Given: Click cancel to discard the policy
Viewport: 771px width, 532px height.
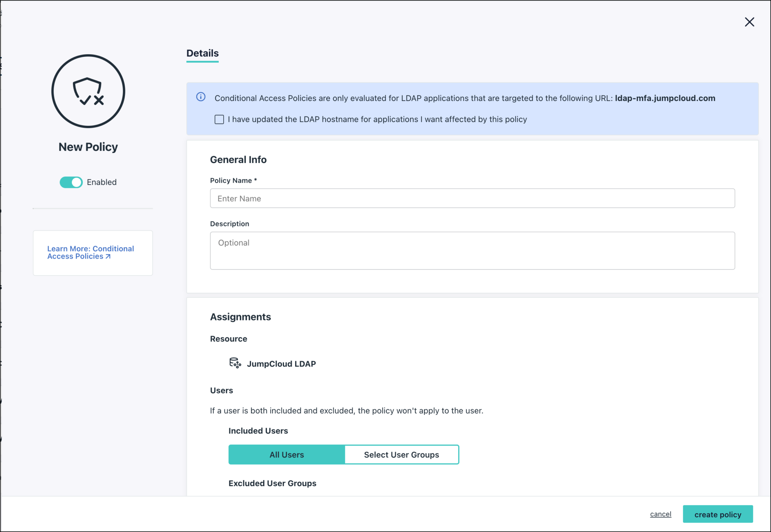Looking at the screenshot, I should click(x=660, y=514).
